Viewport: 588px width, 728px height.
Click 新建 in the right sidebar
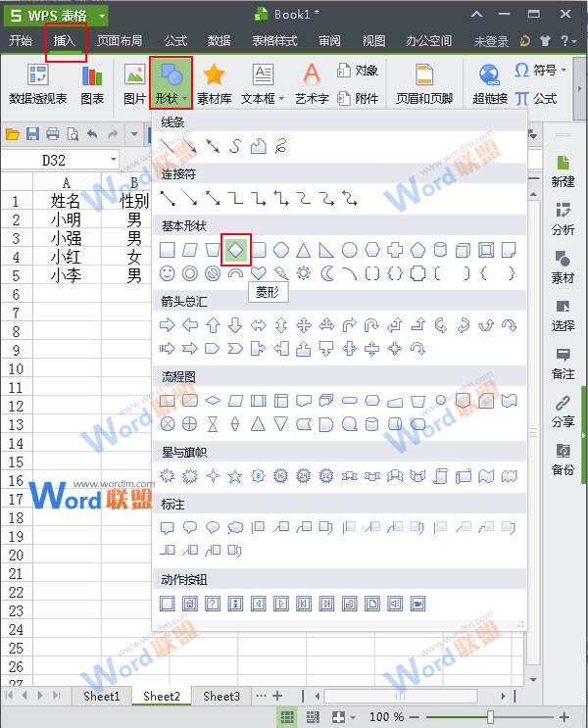(x=563, y=171)
